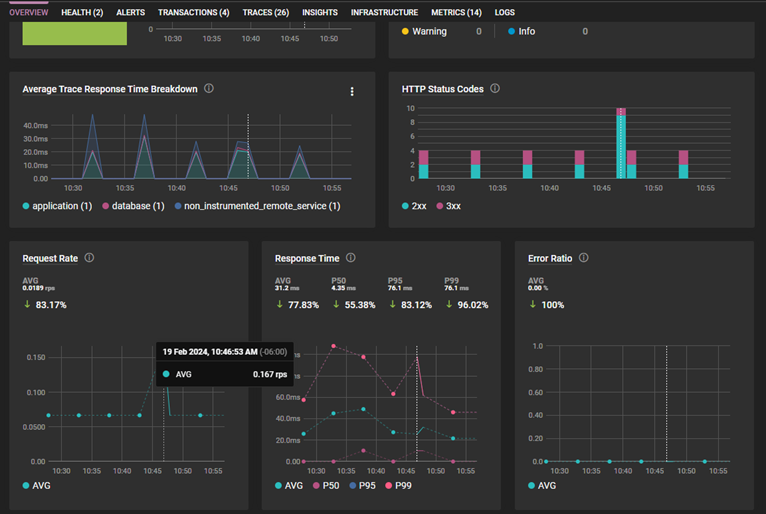Image resolution: width=766 pixels, height=514 pixels.
Task: Toggle the P95 legend in Response Time
Action: pyautogui.click(x=362, y=486)
